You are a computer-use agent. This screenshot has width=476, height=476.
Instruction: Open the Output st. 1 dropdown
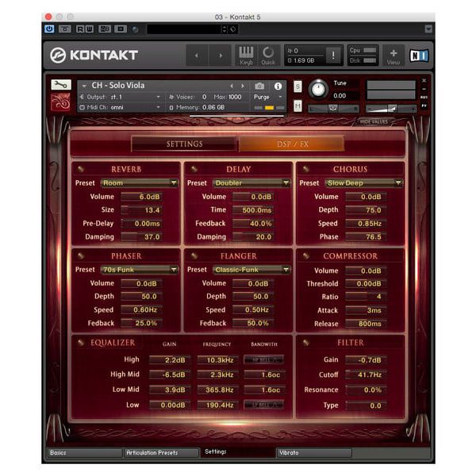pyautogui.click(x=121, y=97)
